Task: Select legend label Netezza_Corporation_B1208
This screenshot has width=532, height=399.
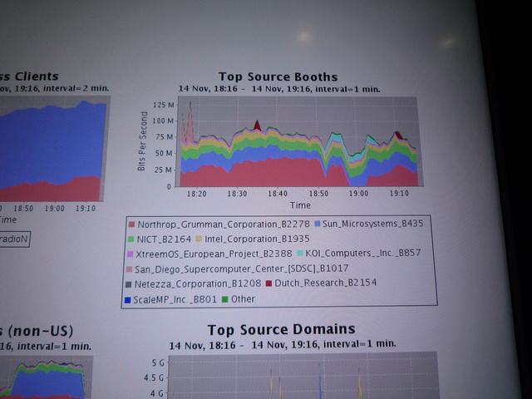Action: (198, 284)
